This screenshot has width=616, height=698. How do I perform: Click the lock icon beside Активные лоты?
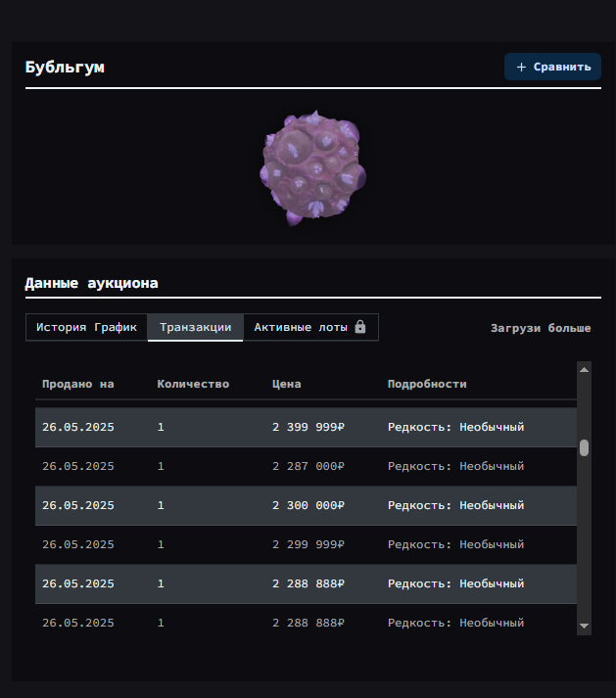(x=360, y=327)
